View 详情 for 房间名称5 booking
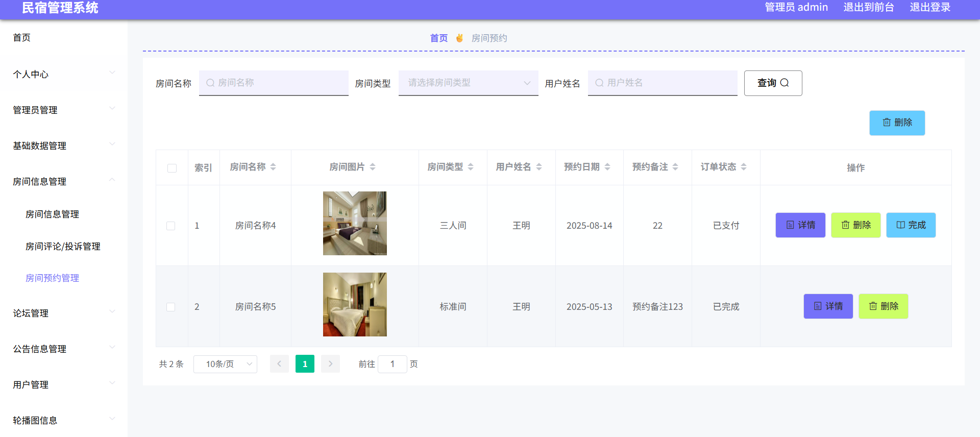The width and height of the screenshot is (980, 437). pyautogui.click(x=828, y=306)
